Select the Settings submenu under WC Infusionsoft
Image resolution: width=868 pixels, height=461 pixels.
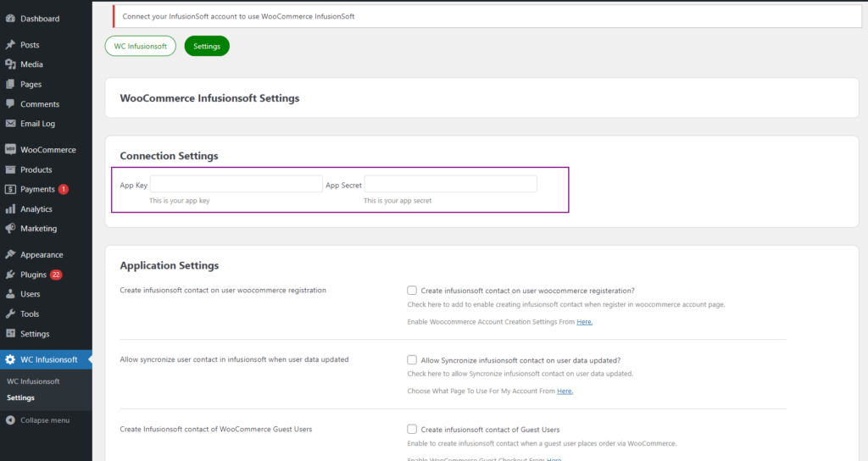(x=20, y=398)
